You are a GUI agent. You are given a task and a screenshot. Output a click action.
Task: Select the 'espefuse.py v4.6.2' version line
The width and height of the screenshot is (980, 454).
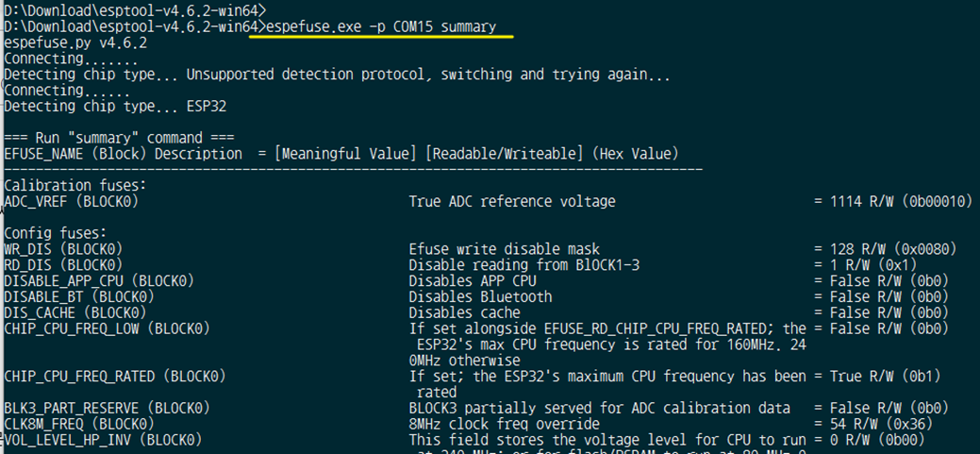click(75, 43)
